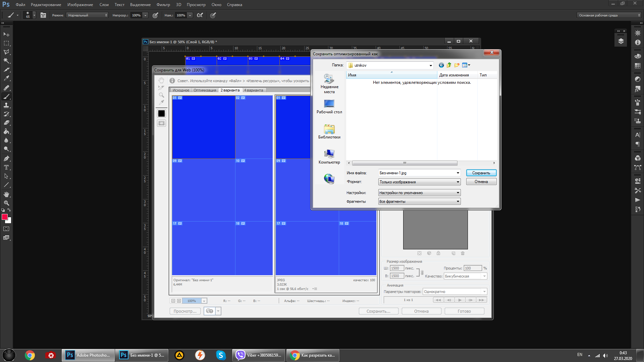
Task: Click the red foreground color swatch
Action: pos(5,217)
